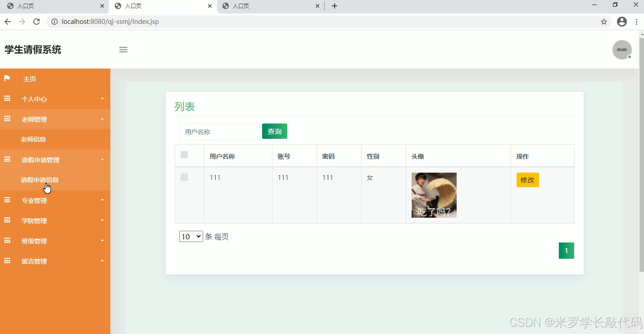This screenshot has width=644, height=334.
Task: Click the 修改 button for user 111
Action: coord(527,179)
